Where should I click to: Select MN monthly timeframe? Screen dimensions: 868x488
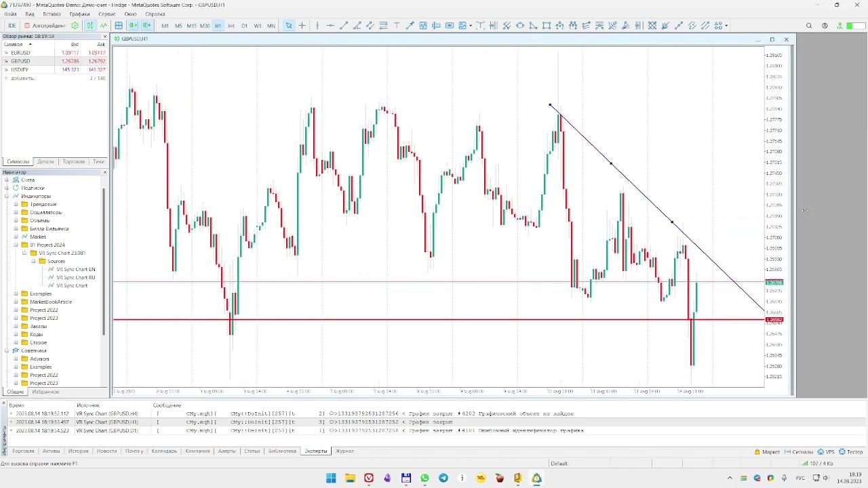pos(271,26)
